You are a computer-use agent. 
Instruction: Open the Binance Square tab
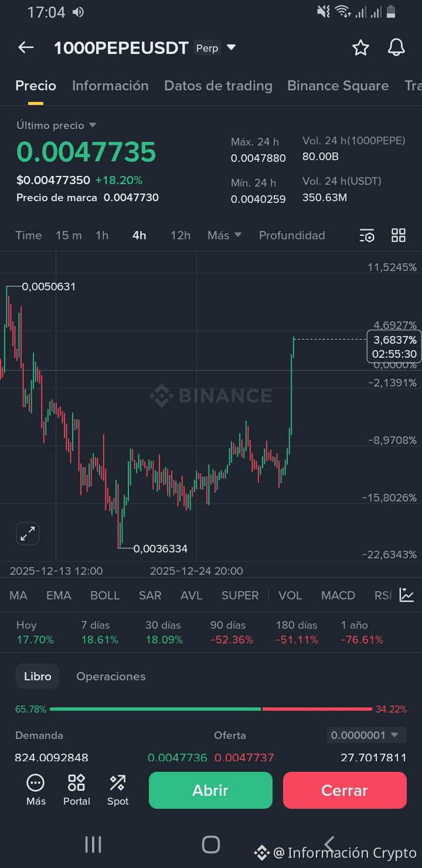tap(338, 86)
